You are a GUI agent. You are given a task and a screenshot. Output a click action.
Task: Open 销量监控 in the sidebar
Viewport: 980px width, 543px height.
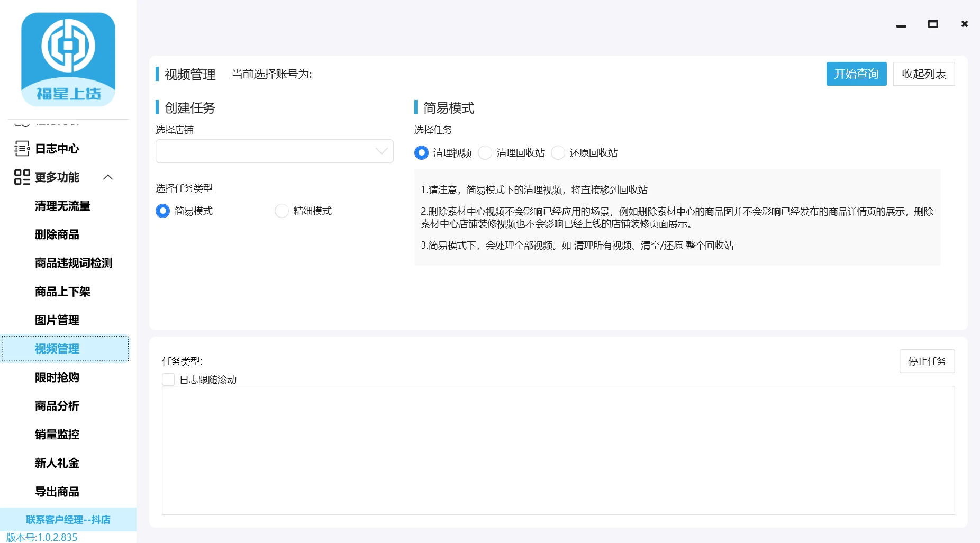pos(57,435)
